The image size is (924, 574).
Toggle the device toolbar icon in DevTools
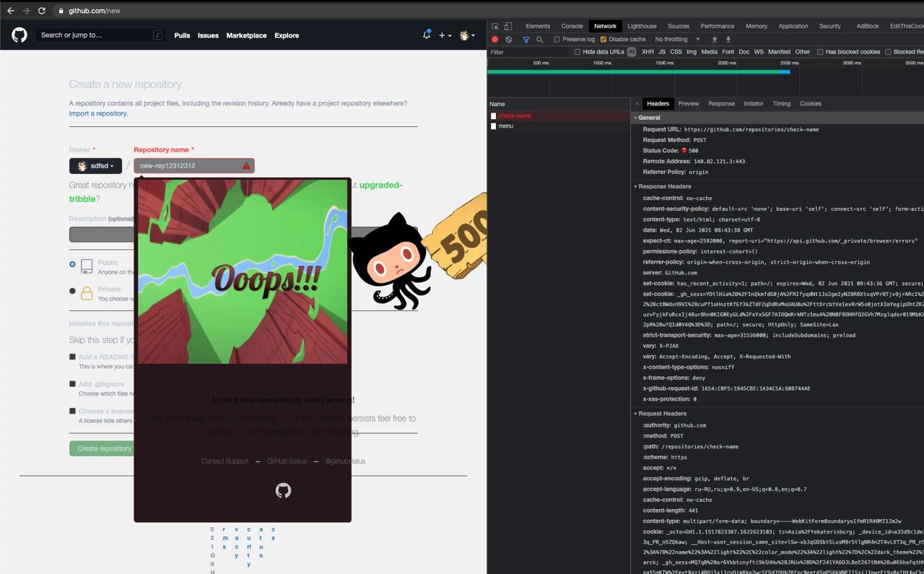click(x=508, y=26)
